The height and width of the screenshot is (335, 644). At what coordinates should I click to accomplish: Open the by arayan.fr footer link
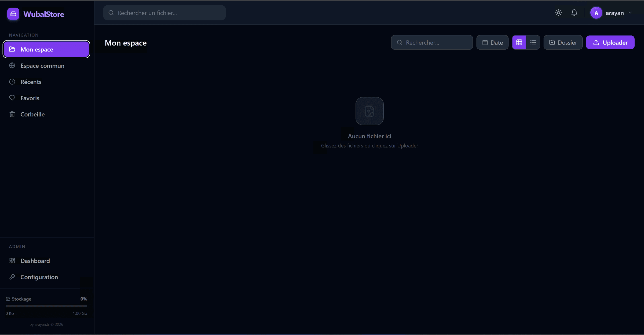(x=46, y=324)
